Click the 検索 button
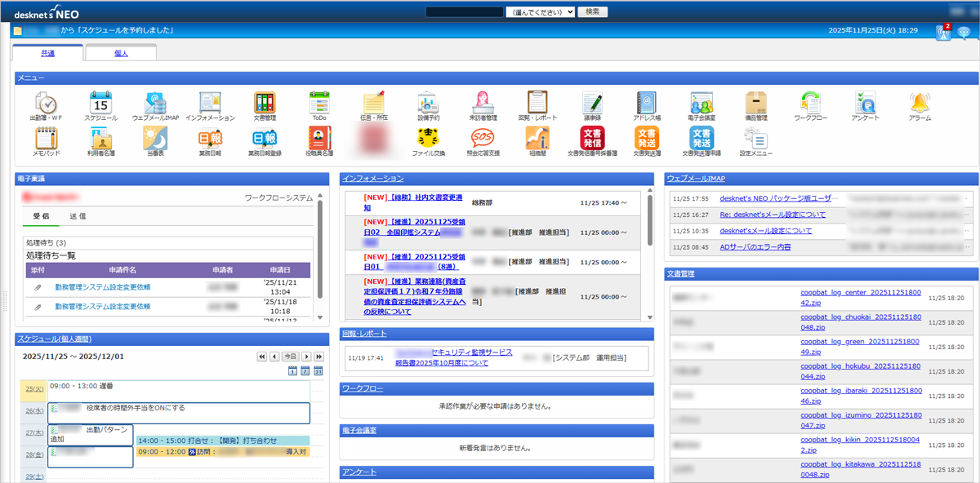This screenshot has width=980, height=483. [x=593, y=12]
